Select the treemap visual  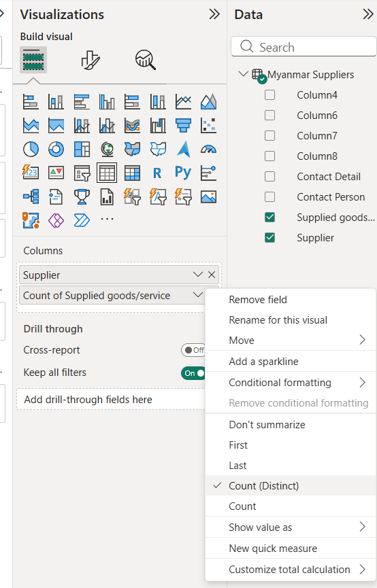[82, 150]
